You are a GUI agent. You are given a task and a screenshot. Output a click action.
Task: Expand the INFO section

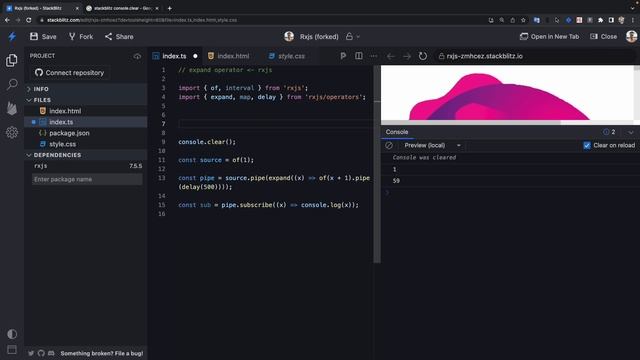click(x=86, y=89)
